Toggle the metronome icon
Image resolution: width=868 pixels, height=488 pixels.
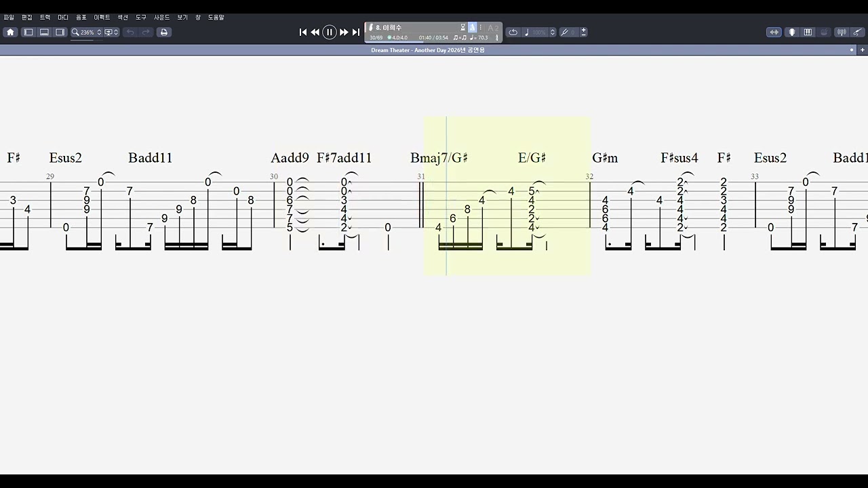coord(472,28)
